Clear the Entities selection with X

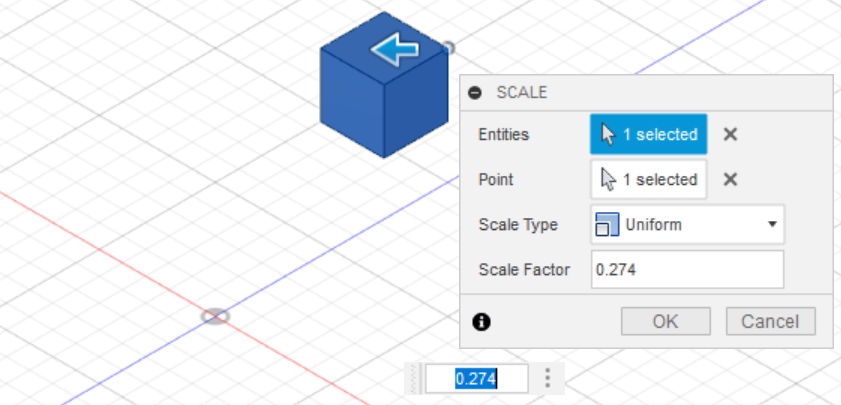(730, 134)
